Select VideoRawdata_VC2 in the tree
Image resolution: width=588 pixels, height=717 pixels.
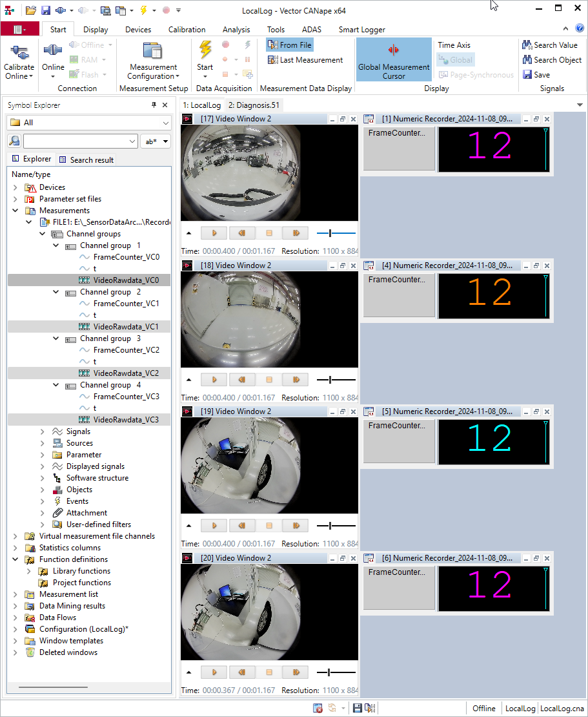(x=126, y=373)
